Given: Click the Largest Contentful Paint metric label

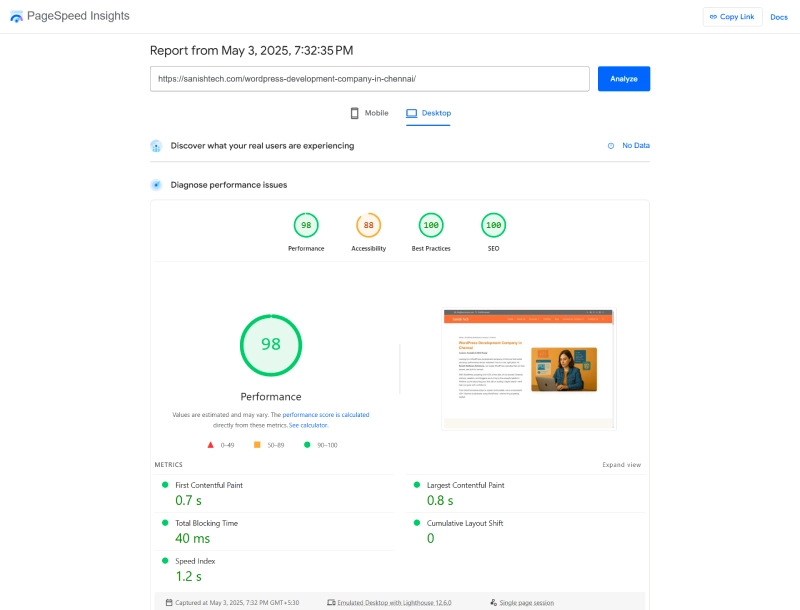Looking at the screenshot, I should click(x=465, y=485).
